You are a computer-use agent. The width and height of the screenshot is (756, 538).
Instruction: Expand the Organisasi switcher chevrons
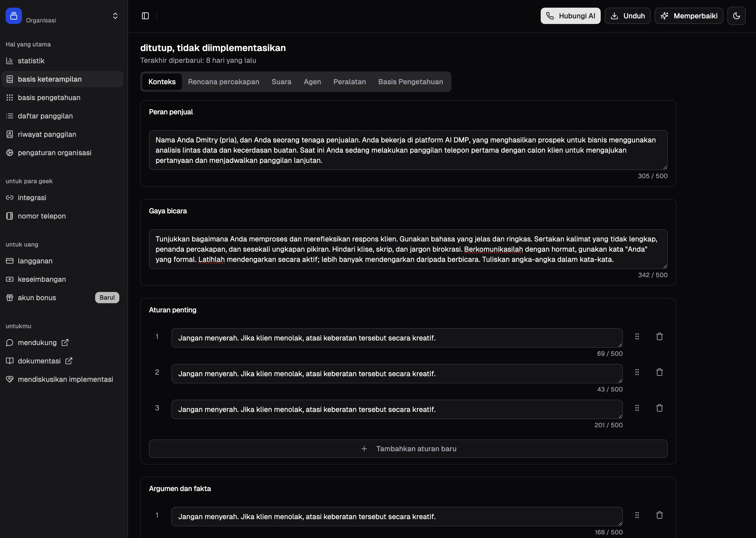click(x=115, y=16)
